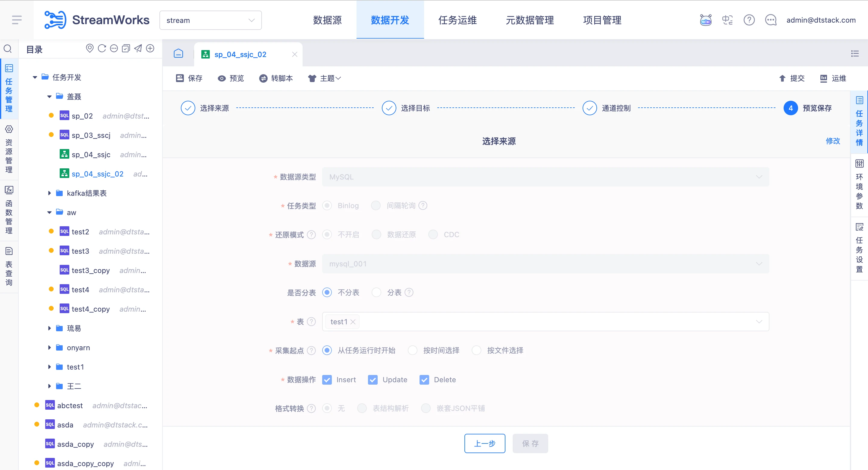The image size is (868, 470).
Task: Switch language with the 中 icon
Action: [727, 20]
